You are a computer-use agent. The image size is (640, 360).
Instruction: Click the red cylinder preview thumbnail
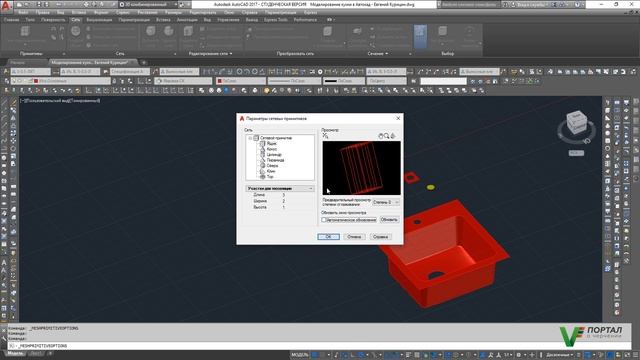361,168
